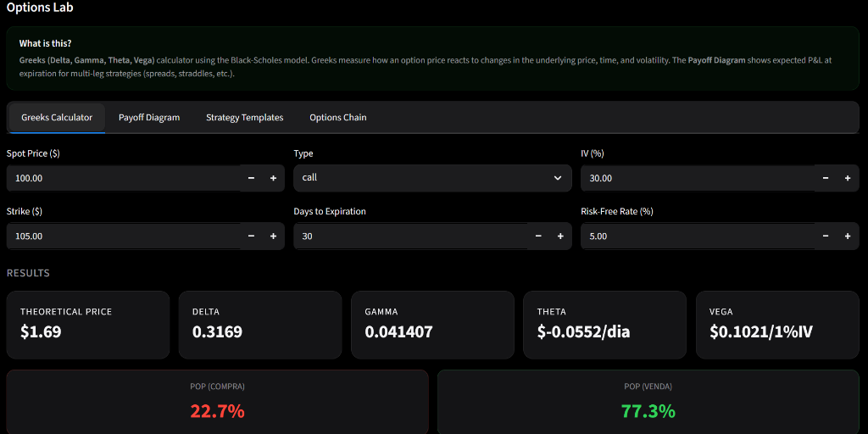Decrease Days to Expiration with minus

point(538,236)
